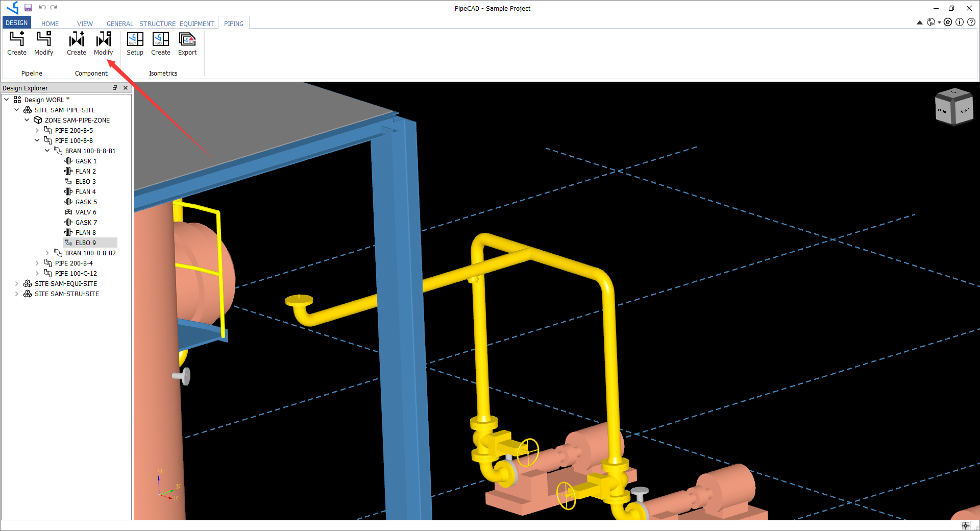Switch to the STRUCTURE ribbon tab

[157, 23]
